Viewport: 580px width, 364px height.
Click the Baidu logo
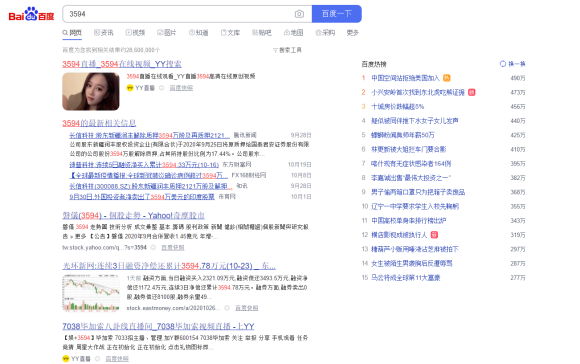31,14
